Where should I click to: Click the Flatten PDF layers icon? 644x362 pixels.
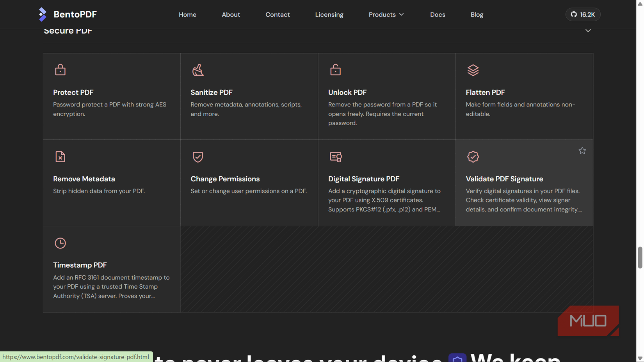pyautogui.click(x=473, y=70)
